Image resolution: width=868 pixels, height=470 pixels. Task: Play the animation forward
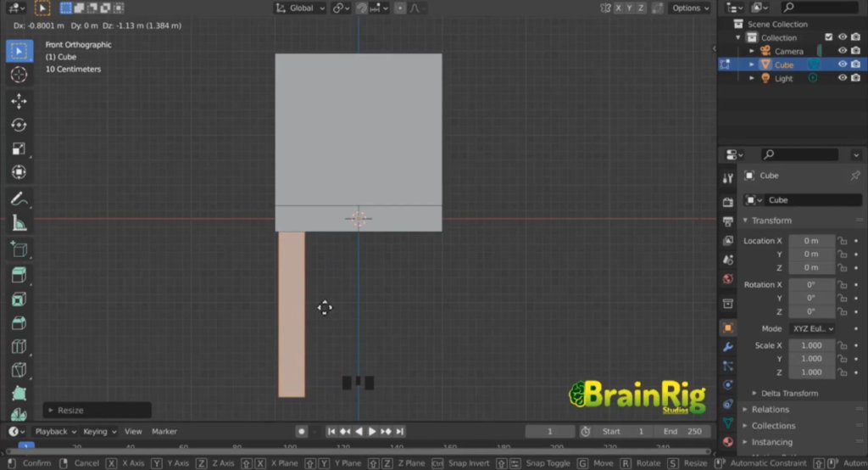tap(372, 431)
